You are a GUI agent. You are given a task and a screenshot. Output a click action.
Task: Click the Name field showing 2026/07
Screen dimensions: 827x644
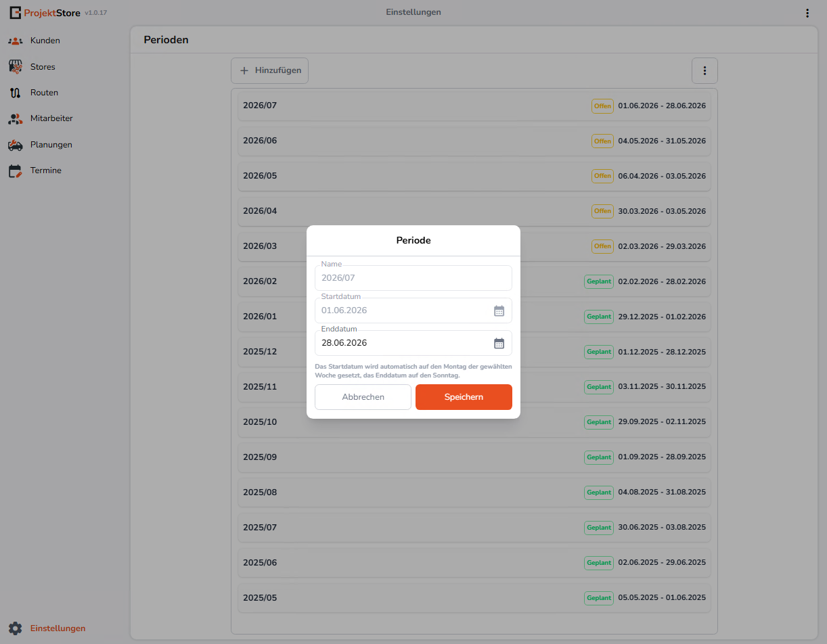[x=413, y=278]
